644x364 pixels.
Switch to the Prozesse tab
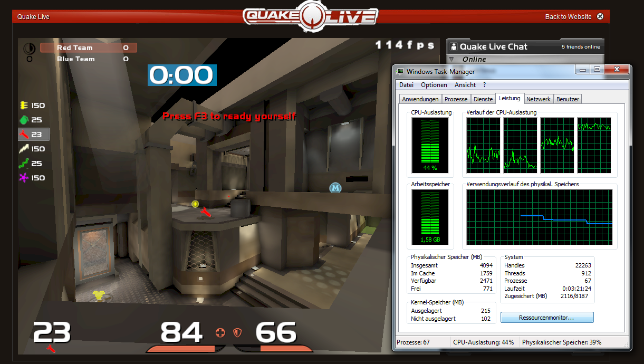point(456,99)
